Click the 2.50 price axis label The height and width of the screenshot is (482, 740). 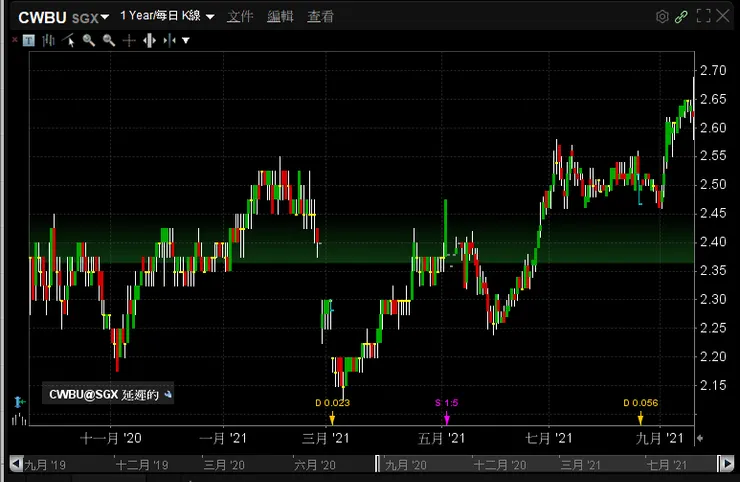[x=713, y=185]
